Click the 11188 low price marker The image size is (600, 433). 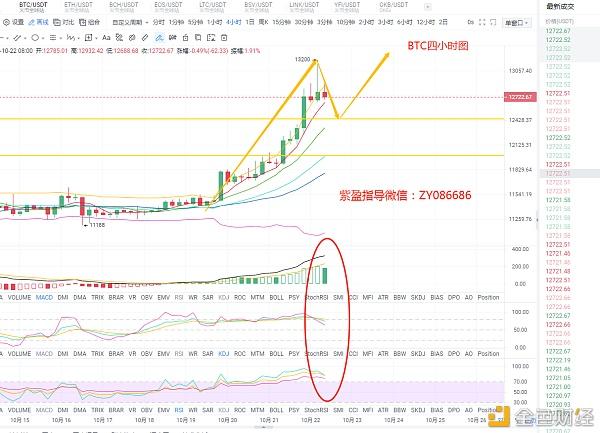pos(97,225)
